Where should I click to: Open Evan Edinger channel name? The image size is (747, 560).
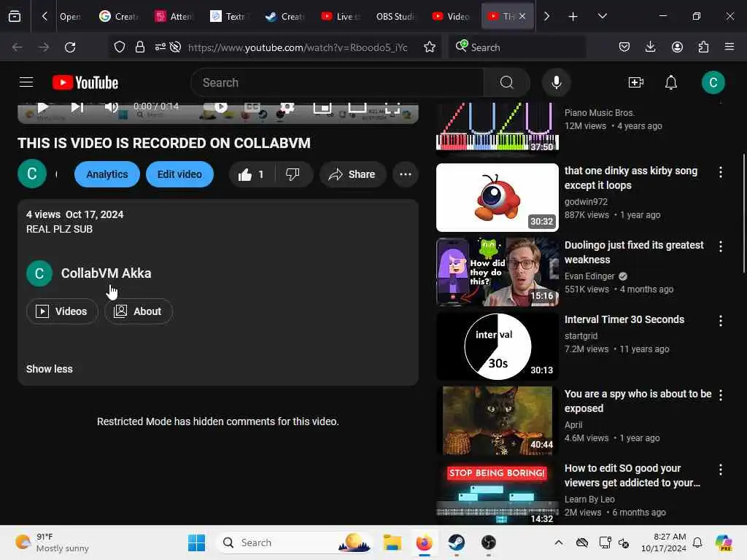pyautogui.click(x=589, y=276)
